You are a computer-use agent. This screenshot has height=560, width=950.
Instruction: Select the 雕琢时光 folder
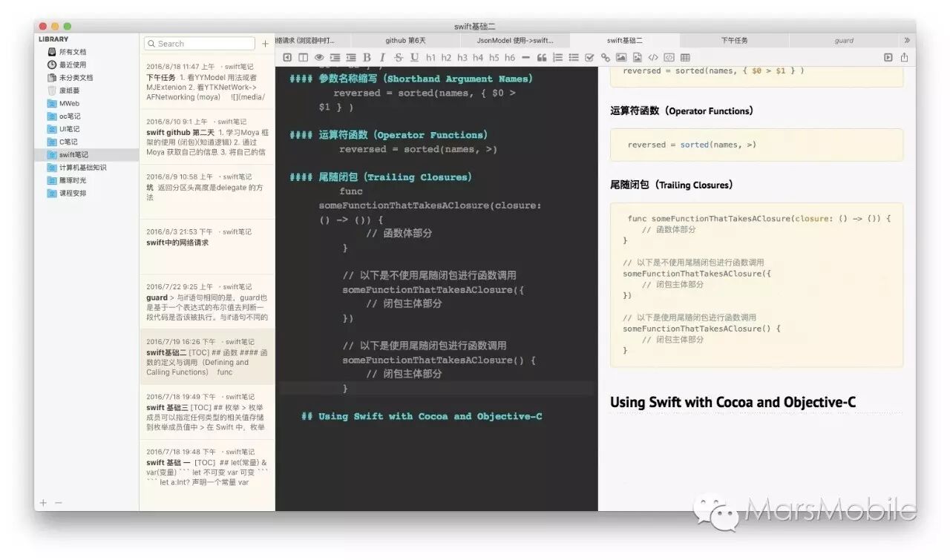86,180
